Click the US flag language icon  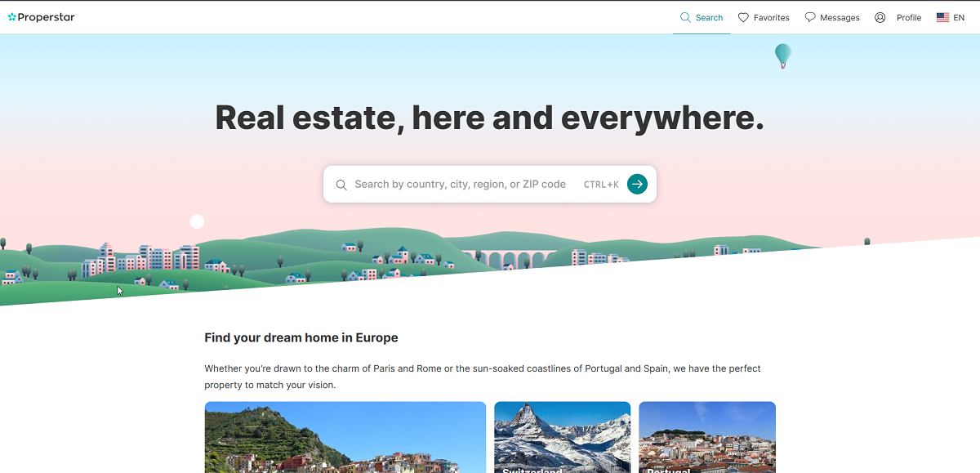942,17
